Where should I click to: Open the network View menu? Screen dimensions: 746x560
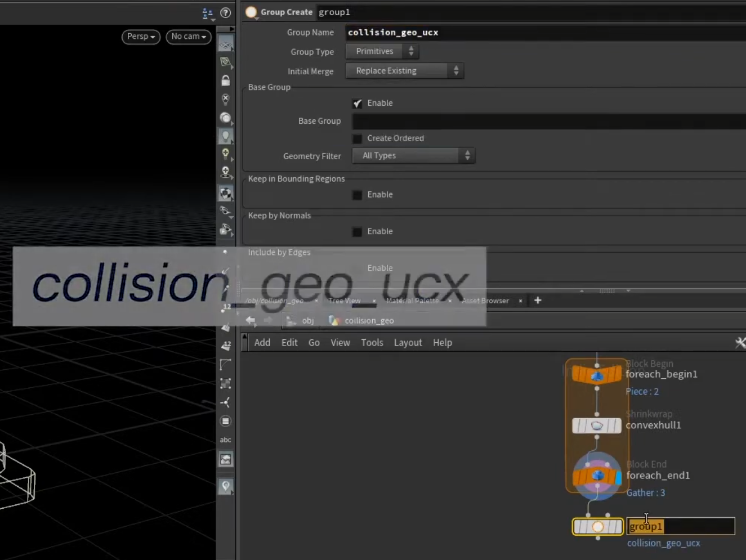[341, 343]
